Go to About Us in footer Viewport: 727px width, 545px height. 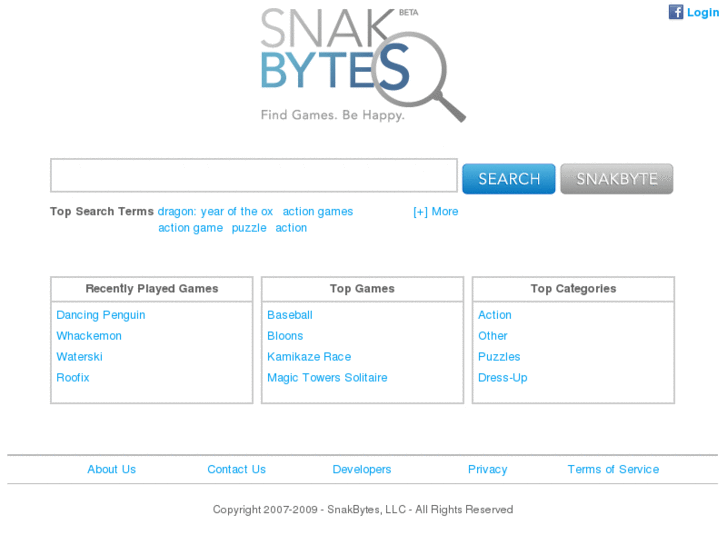112,469
